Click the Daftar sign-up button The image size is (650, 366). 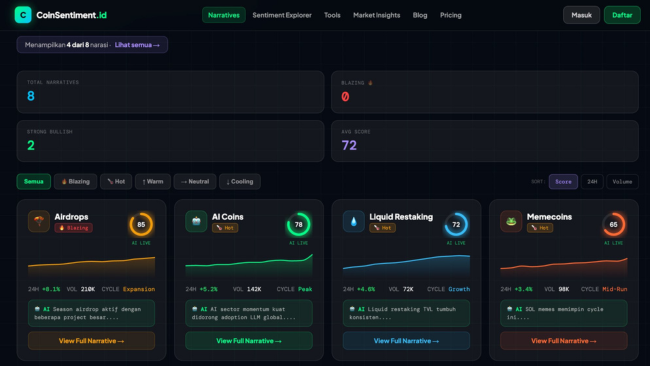(622, 15)
